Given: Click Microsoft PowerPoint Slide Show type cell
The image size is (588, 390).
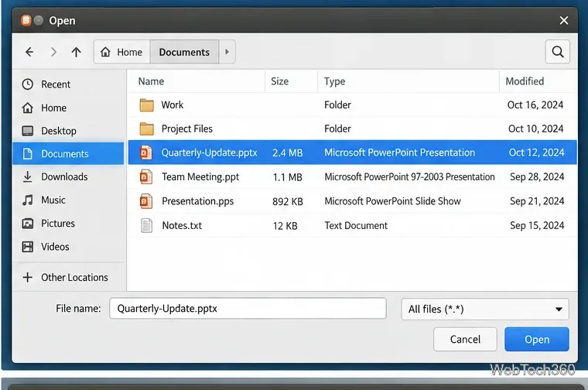Looking at the screenshot, I should click(392, 201).
